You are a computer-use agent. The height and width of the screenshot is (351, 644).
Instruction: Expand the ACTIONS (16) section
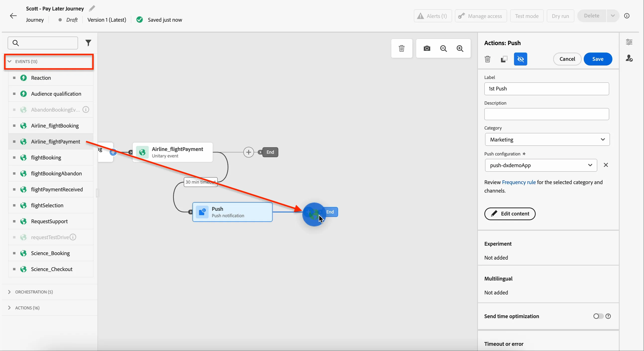point(50,308)
